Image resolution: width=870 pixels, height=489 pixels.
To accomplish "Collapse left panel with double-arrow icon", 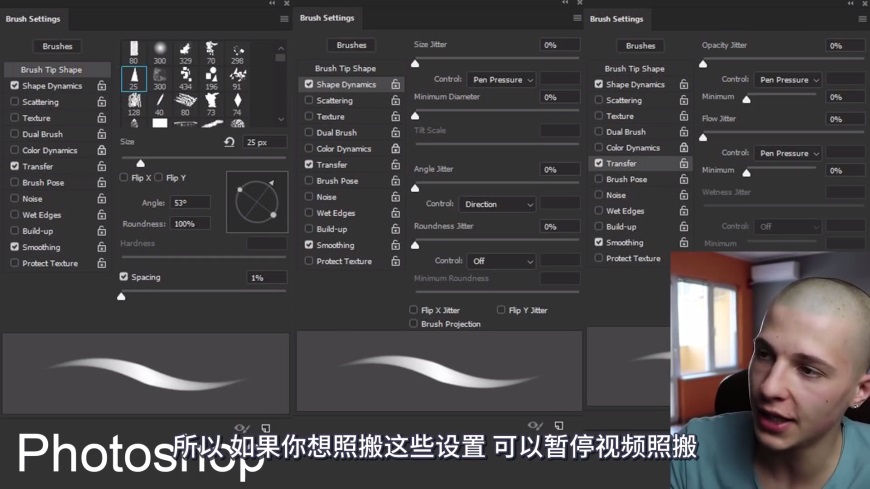I will [x=272, y=3].
